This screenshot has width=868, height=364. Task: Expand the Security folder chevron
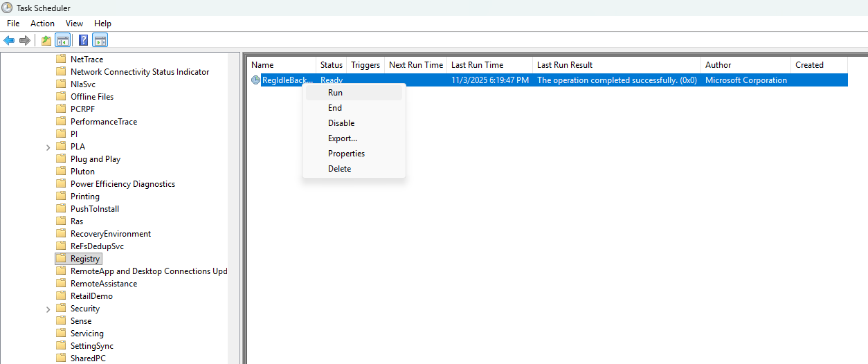pos(48,309)
